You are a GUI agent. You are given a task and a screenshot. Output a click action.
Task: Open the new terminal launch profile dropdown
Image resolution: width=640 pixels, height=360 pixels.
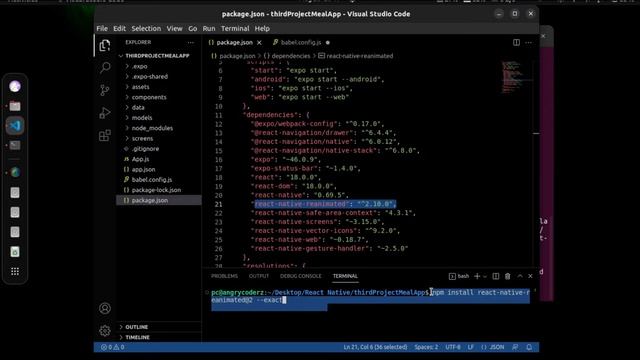click(484, 276)
